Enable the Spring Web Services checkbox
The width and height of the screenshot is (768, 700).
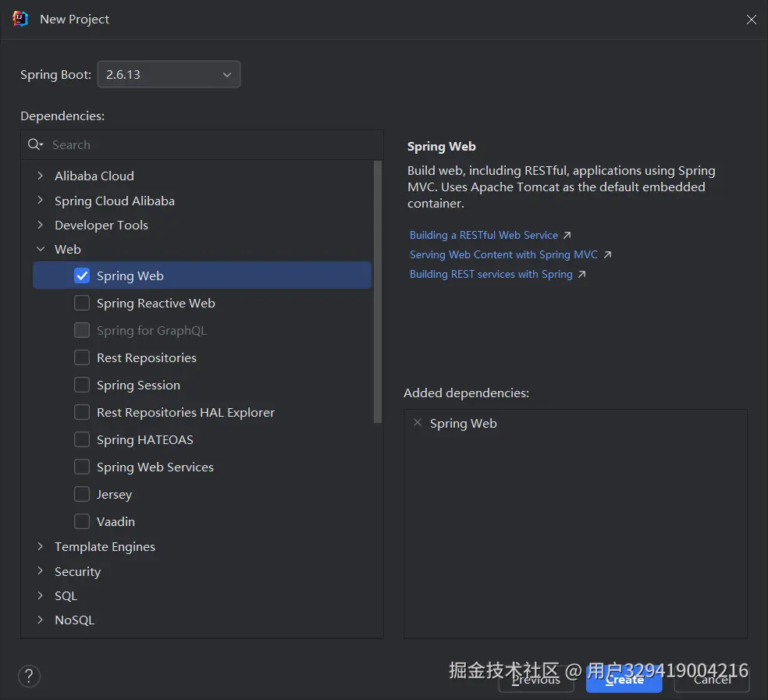tap(82, 467)
